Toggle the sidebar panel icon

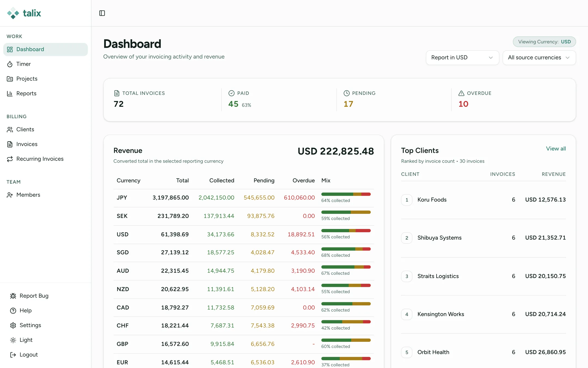[102, 13]
